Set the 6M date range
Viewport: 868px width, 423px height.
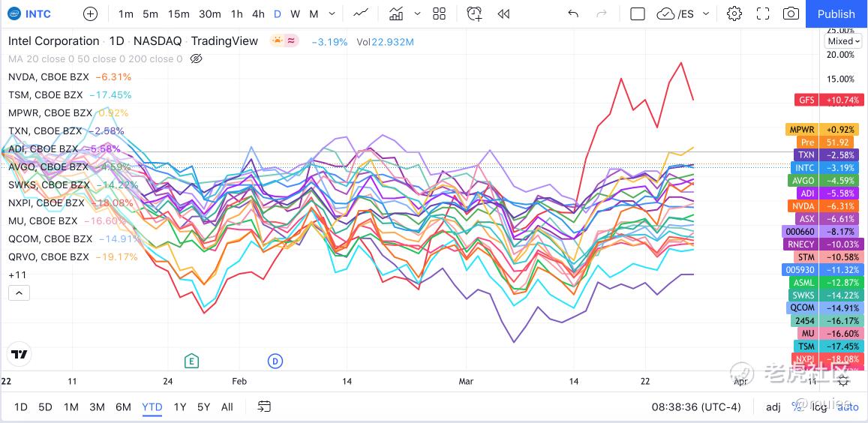pos(123,407)
